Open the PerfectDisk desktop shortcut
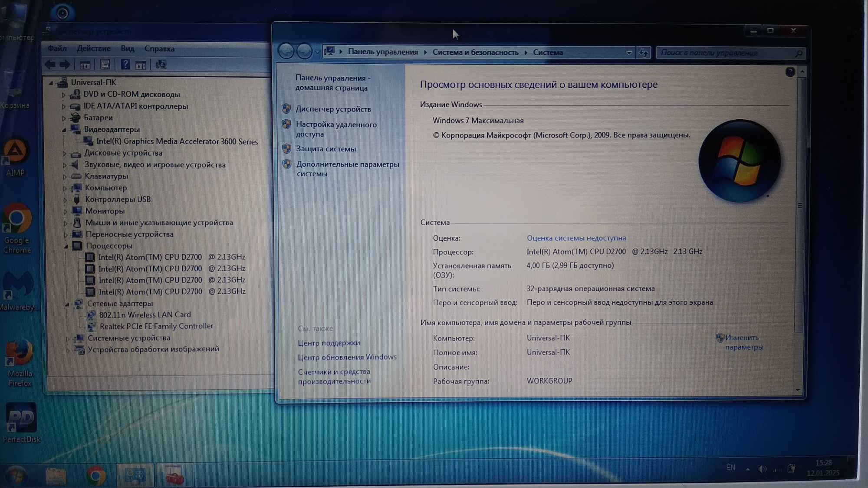 (x=21, y=423)
